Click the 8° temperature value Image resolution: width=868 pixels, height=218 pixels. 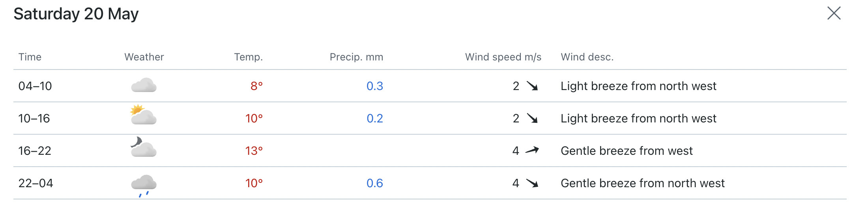pos(256,86)
